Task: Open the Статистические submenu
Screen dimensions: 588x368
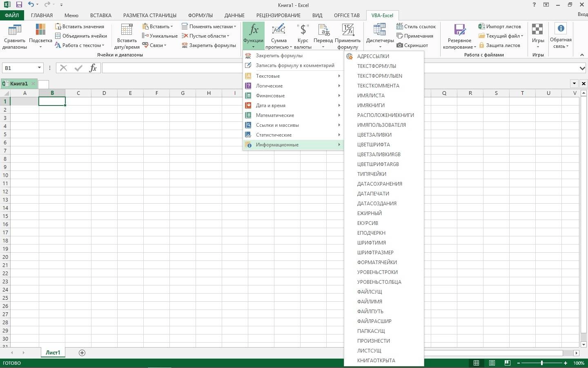Action: 293,135
